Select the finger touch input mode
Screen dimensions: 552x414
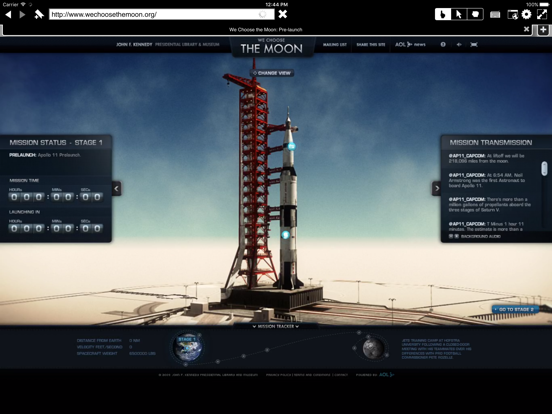(443, 14)
